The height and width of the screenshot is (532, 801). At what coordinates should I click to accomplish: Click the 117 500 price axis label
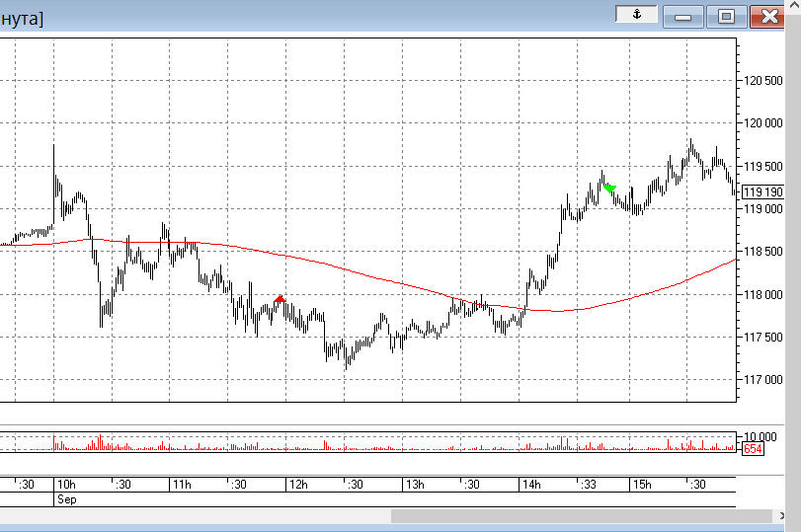point(762,337)
